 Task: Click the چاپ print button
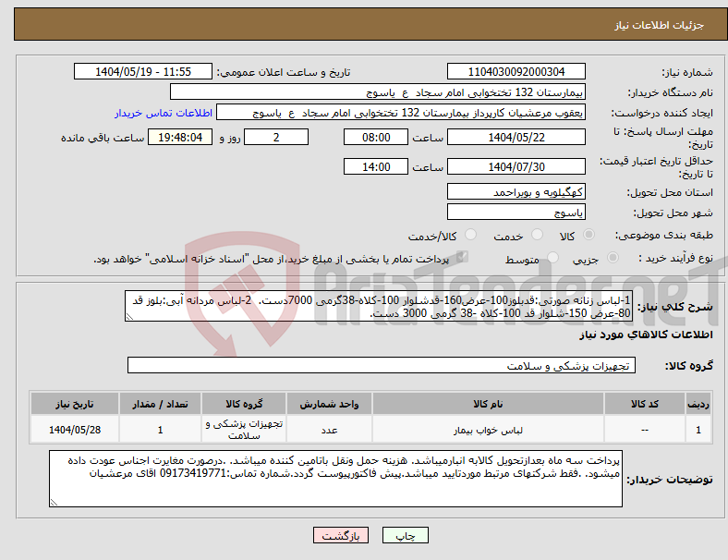(406, 535)
